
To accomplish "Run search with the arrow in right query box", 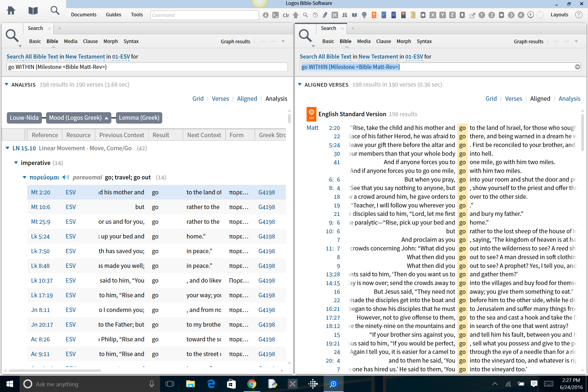I will pyautogui.click(x=577, y=67).
